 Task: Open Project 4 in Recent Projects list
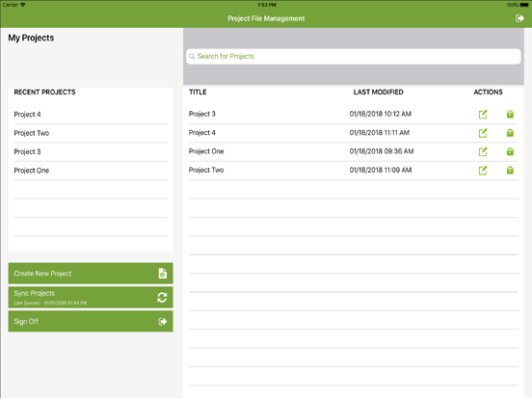pos(27,115)
